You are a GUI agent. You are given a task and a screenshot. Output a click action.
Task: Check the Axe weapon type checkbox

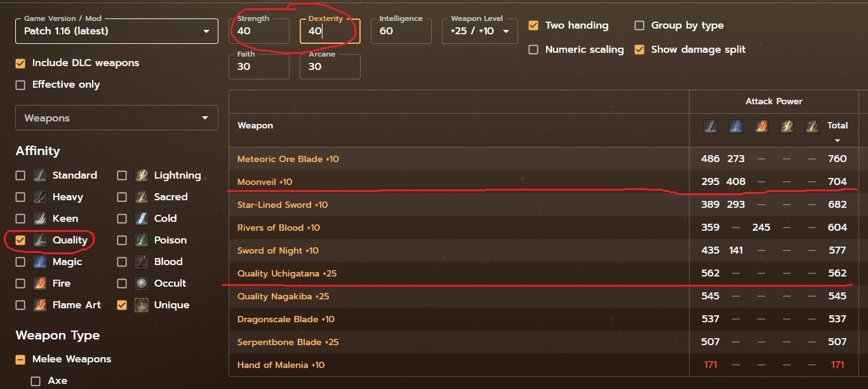36,381
